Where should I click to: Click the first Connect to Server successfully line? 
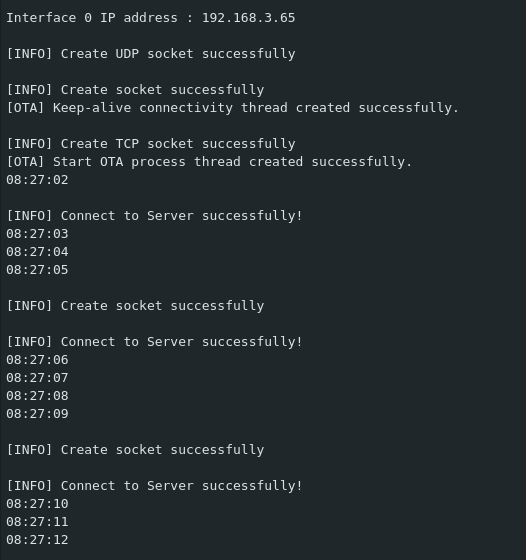pyautogui.click(x=155, y=216)
